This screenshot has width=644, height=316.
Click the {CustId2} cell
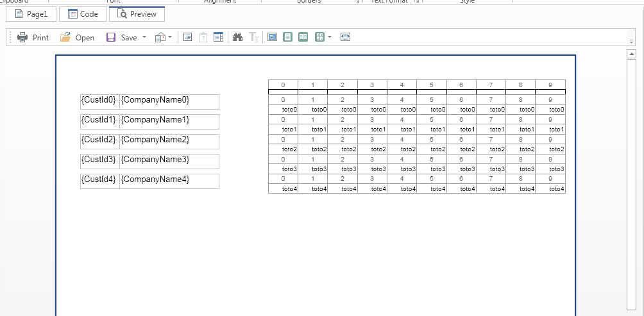pyautogui.click(x=100, y=142)
